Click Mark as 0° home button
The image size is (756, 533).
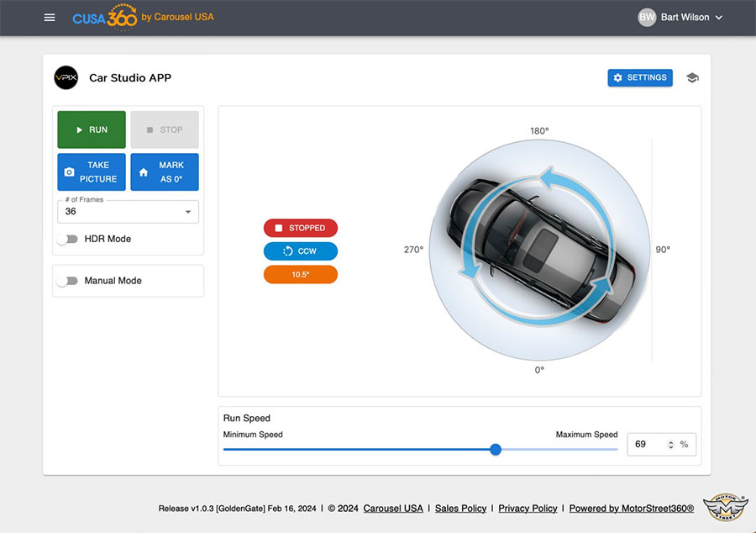pos(165,172)
